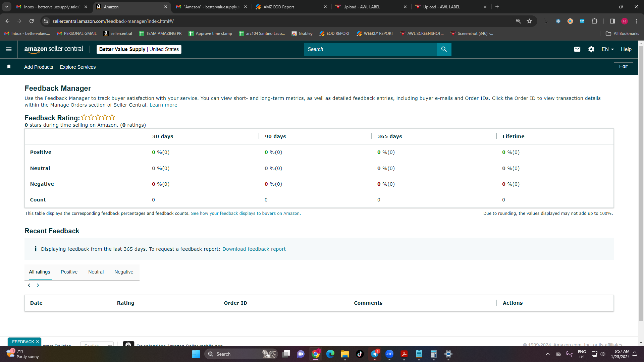Open the Learn more link
This screenshot has height=362, width=644.
click(x=163, y=105)
